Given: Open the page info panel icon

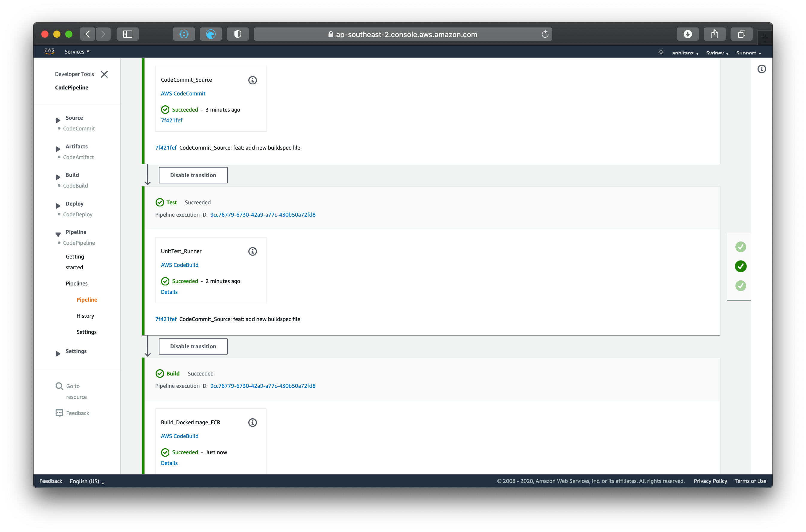Looking at the screenshot, I should click(x=761, y=69).
